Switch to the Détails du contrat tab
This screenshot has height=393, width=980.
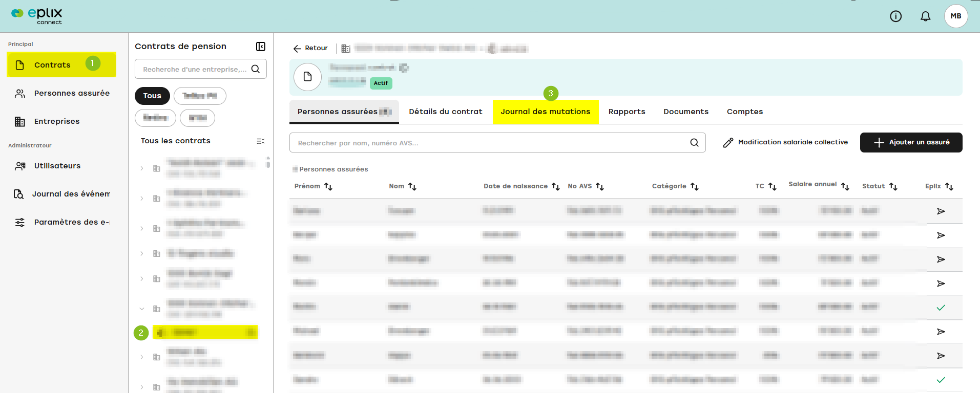446,112
